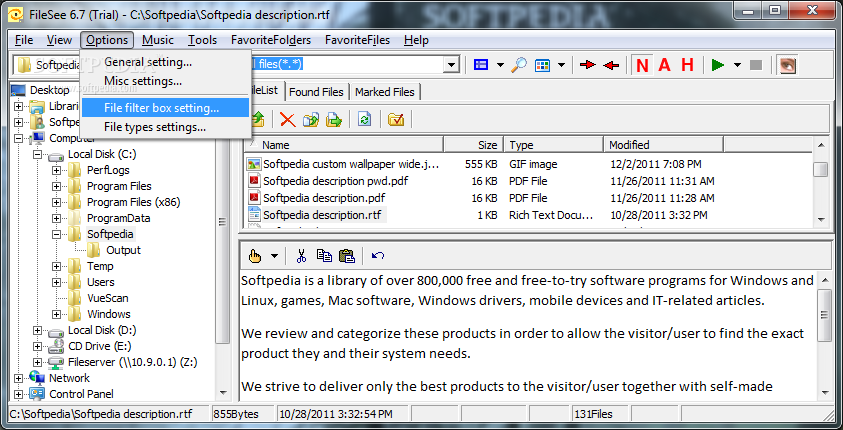Choose Misc settings... menu entry
Image resolution: width=843 pixels, height=430 pixels.
pyautogui.click(x=165, y=81)
